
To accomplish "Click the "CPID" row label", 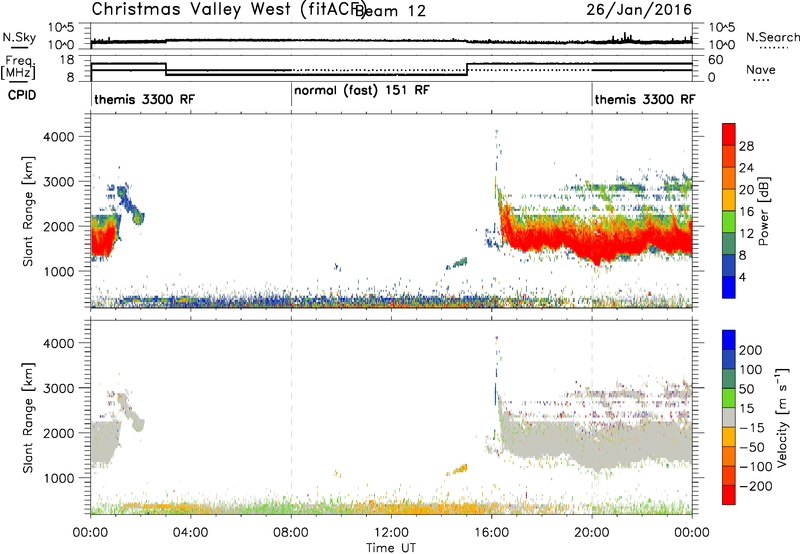I will 22,95.
